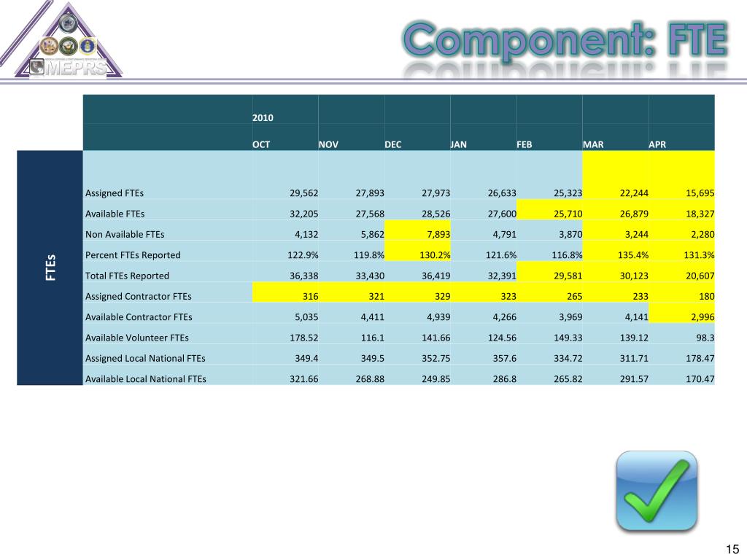Select the OCT column header
The image size is (747, 560).
(x=261, y=144)
